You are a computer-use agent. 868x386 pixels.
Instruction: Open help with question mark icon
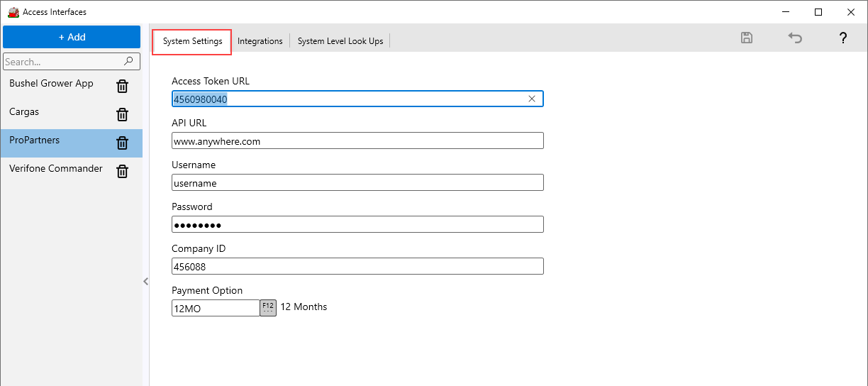coord(842,38)
